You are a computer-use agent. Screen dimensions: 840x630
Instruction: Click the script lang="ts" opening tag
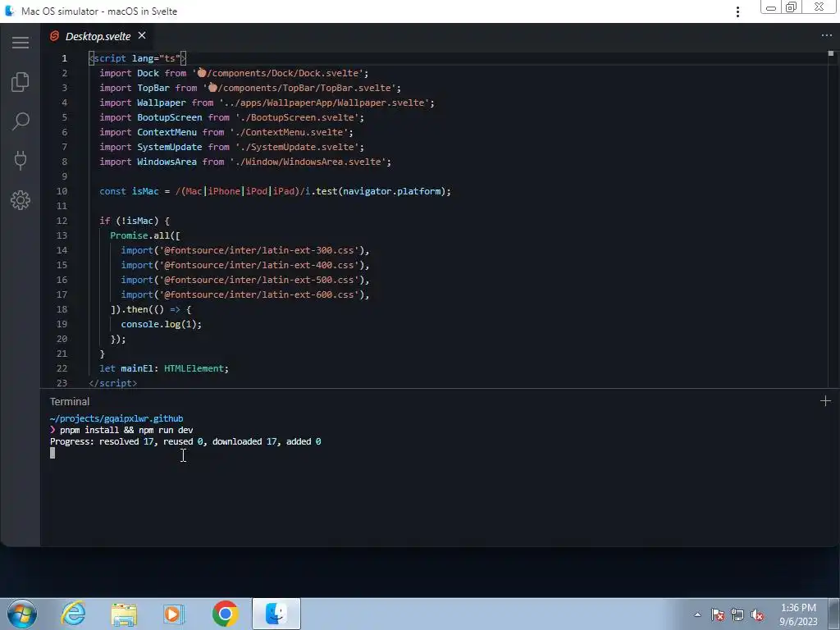pyautogui.click(x=137, y=58)
